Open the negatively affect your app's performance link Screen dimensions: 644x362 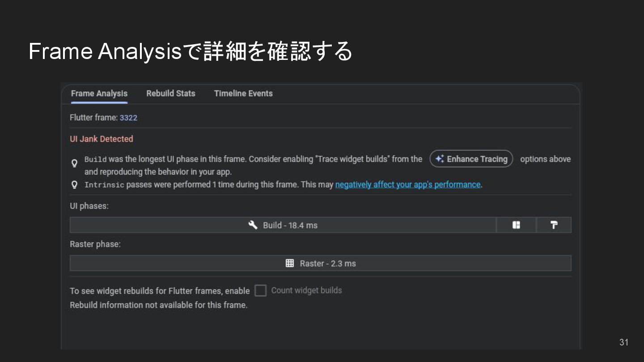pyautogui.click(x=407, y=185)
